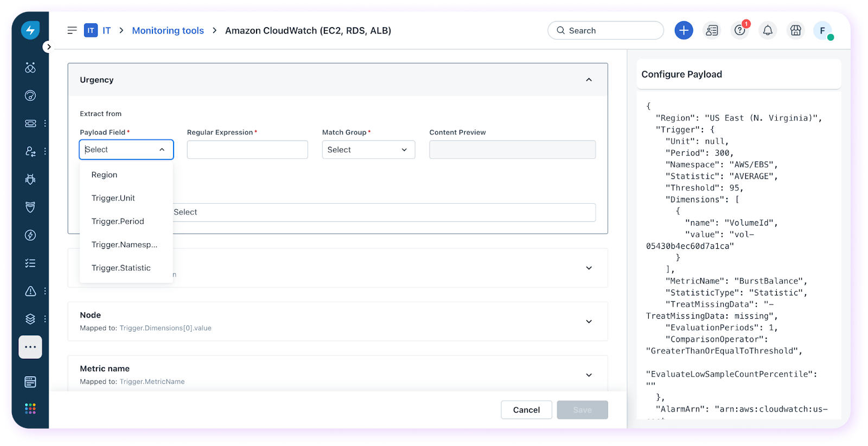868x446 pixels.
Task: Open alerts sidebar submenu dots
Action: 45,291
